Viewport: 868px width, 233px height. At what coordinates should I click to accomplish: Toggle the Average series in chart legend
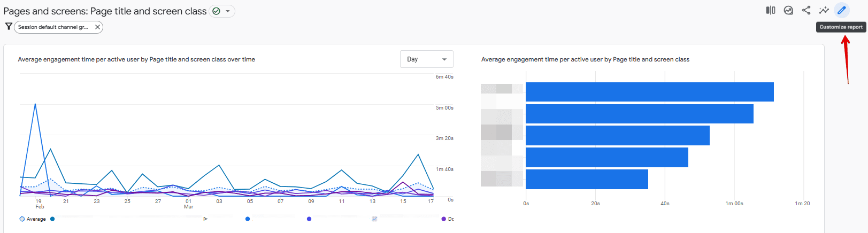pos(33,219)
